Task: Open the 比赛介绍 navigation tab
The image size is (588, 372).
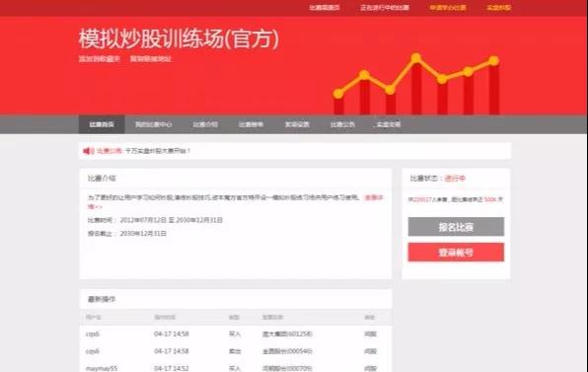Action: click(205, 124)
